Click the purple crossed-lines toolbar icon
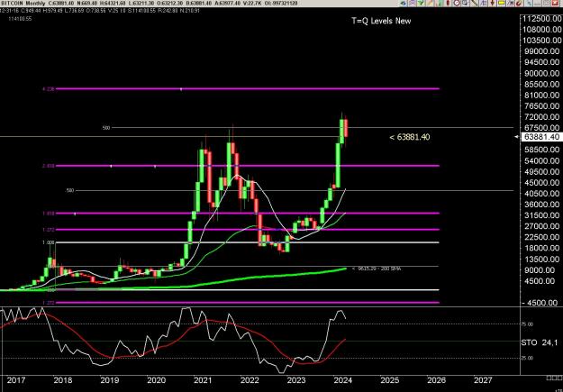 pyautogui.click(x=413, y=4)
